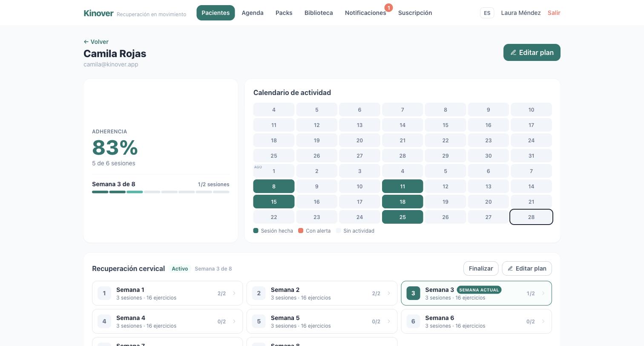Click the first week progress segment

coord(100,192)
